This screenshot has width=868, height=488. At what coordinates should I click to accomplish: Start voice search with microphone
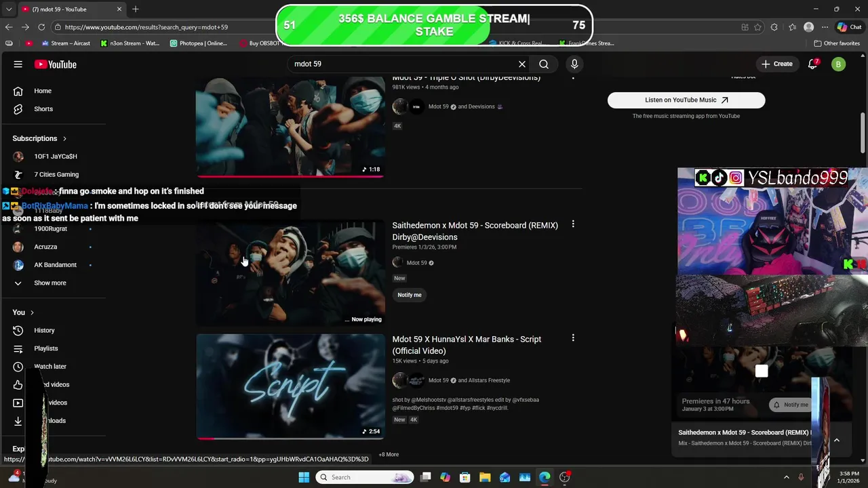pos(574,64)
